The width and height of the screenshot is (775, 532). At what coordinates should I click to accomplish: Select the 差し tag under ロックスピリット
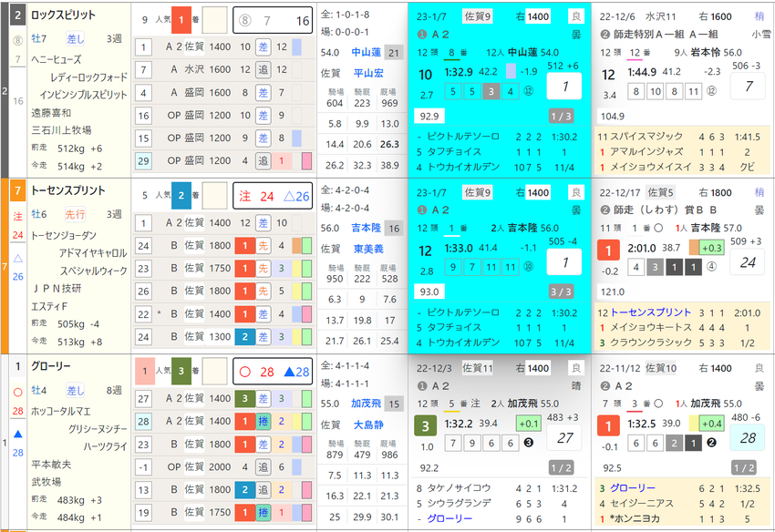(75, 38)
